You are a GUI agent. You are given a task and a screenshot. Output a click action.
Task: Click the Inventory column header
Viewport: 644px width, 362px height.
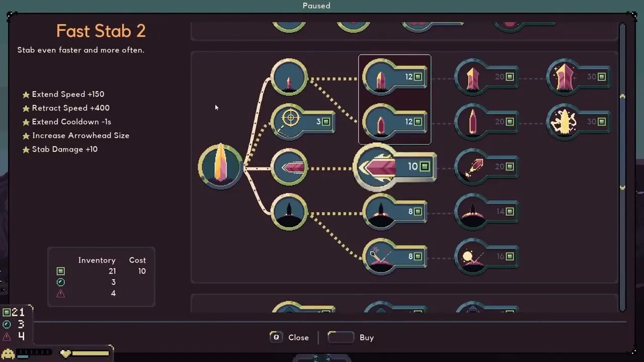97,260
